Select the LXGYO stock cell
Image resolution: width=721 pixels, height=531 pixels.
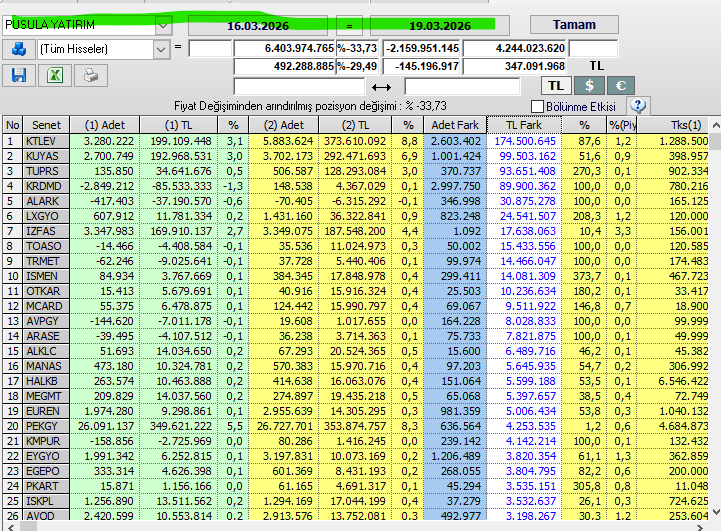pyautogui.click(x=46, y=217)
